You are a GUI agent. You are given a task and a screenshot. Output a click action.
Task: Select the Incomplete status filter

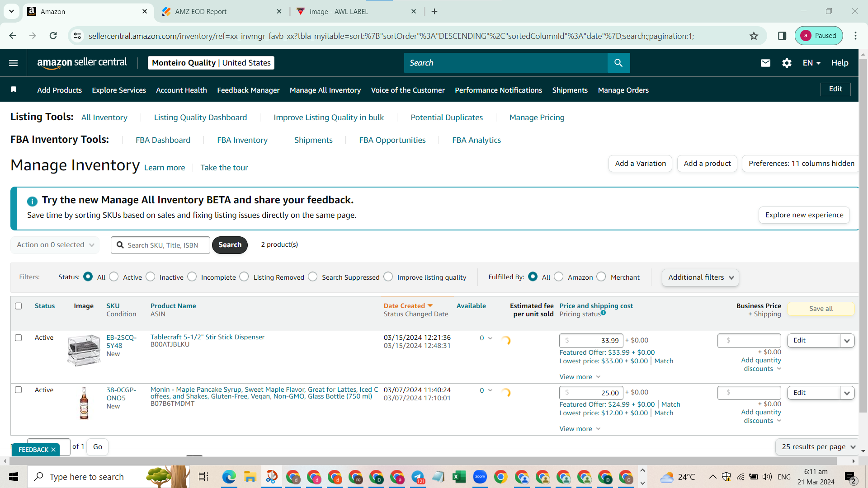pyautogui.click(x=192, y=277)
